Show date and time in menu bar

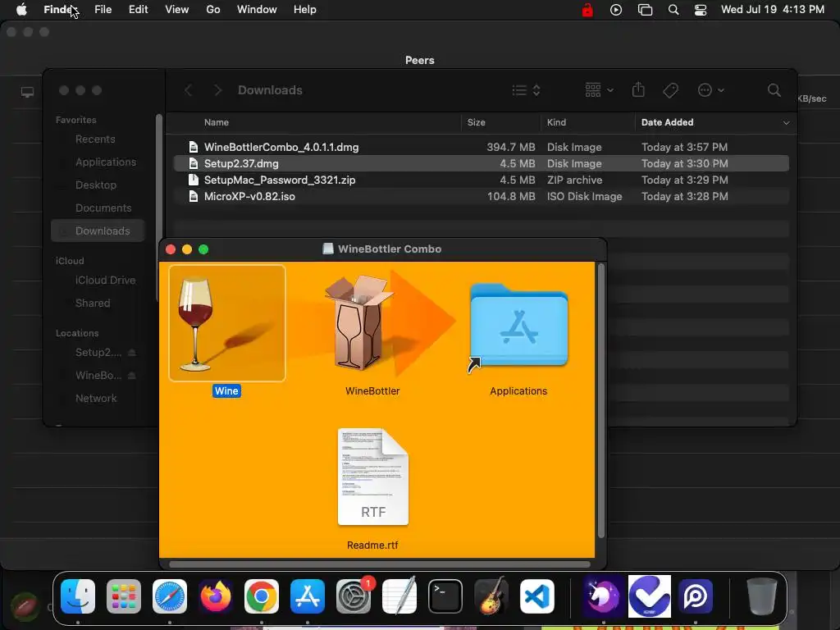tap(773, 10)
